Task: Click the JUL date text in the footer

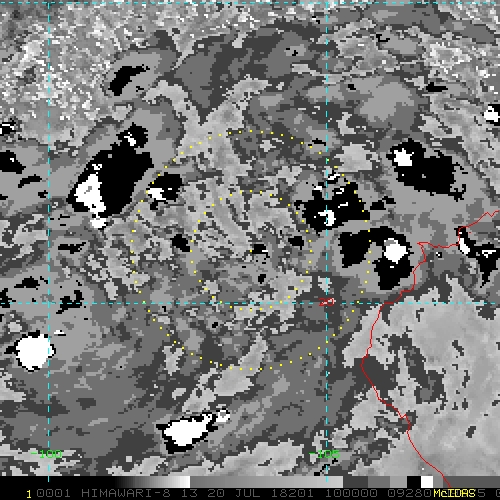Action: (248, 493)
